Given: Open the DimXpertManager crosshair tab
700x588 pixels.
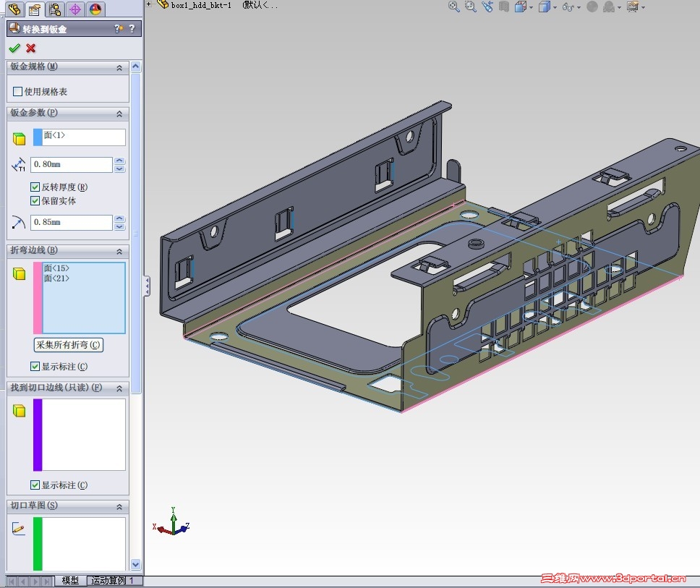Looking at the screenshot, I should pos(75,9).
